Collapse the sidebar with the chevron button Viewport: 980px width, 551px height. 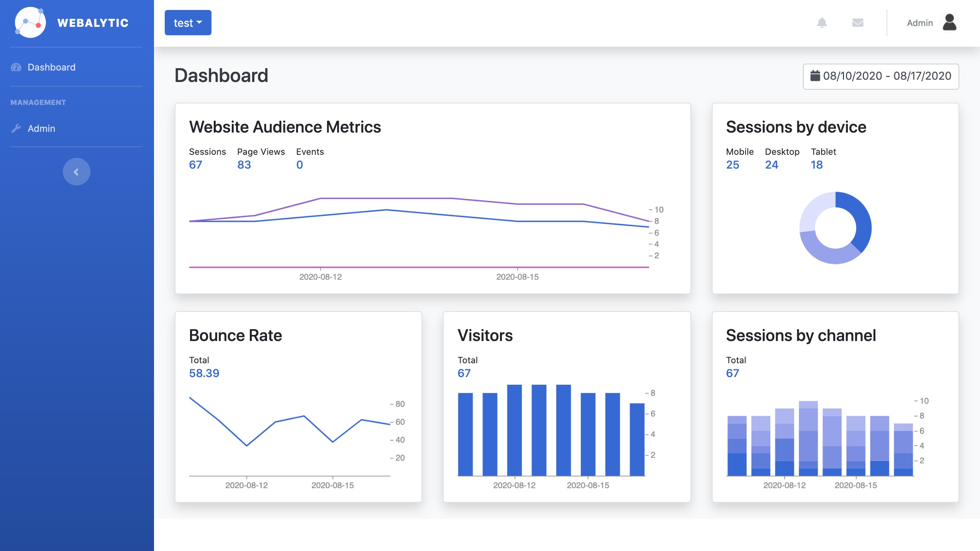click(76, 172)
